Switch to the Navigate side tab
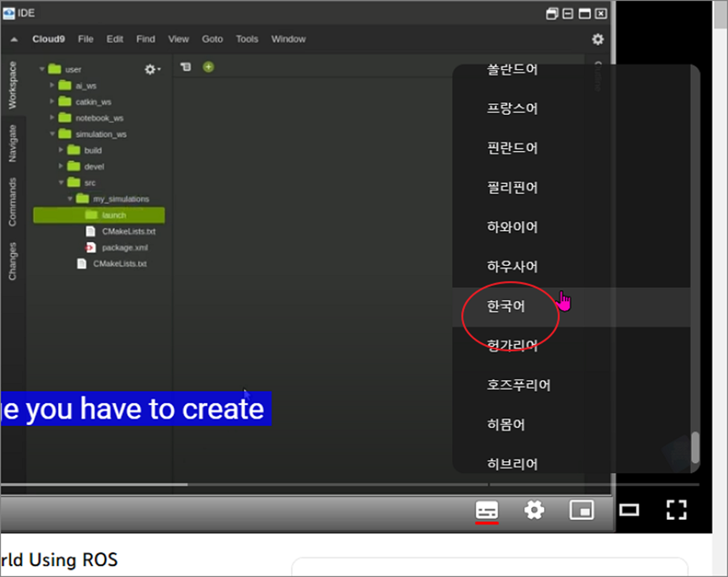This screenshot has width=728, height=577. coord(12,143)
